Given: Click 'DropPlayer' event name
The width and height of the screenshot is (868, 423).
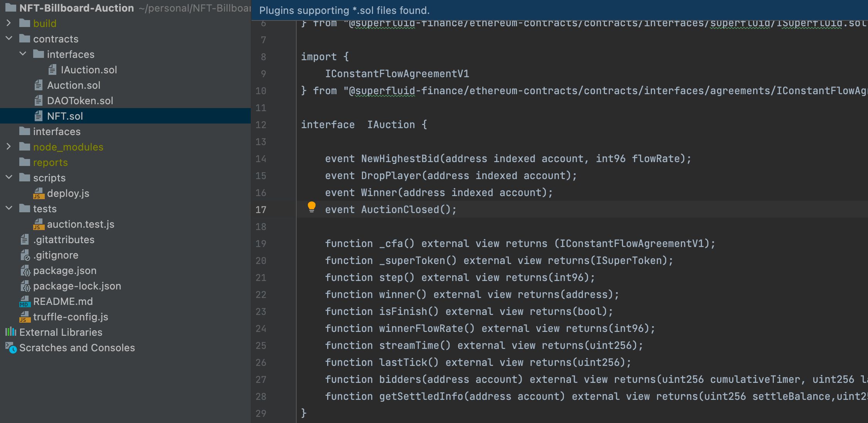Looking at the screenshot, I should pyautogui.click(x=391, y=176).
